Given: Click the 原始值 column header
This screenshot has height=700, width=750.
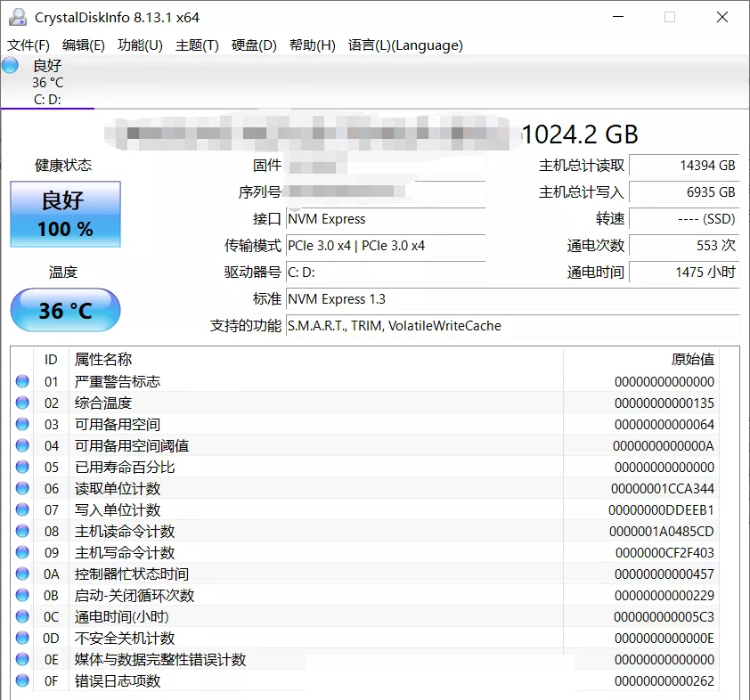Looking at the screenshot, I should point(692,359).
